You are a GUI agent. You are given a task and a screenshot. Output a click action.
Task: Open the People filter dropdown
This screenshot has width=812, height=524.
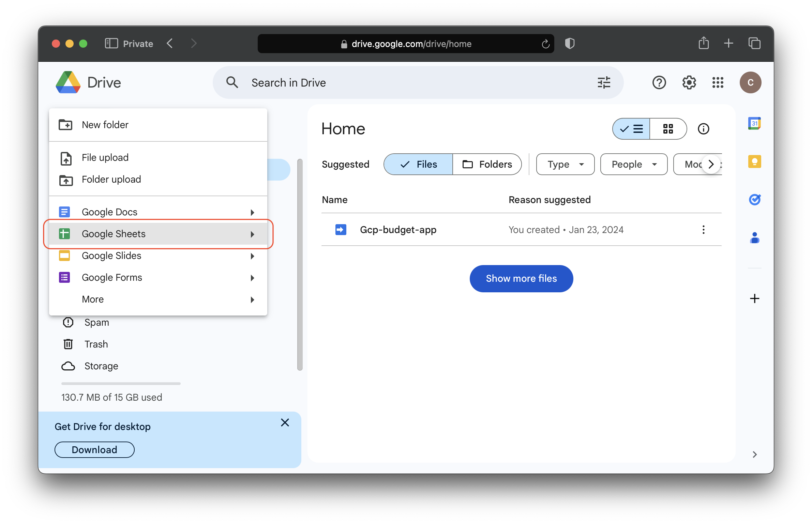pyautogui.click(x=633, y=165)
